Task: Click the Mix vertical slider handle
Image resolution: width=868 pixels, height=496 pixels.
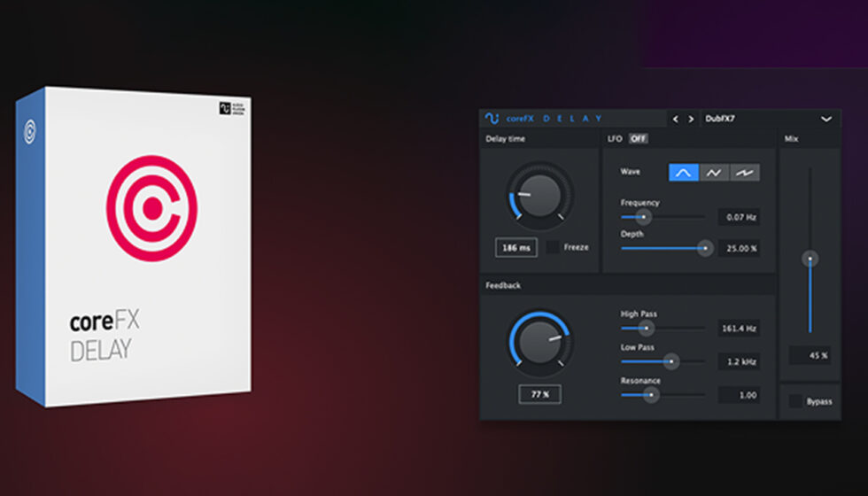Action: (x=810, y=259)
